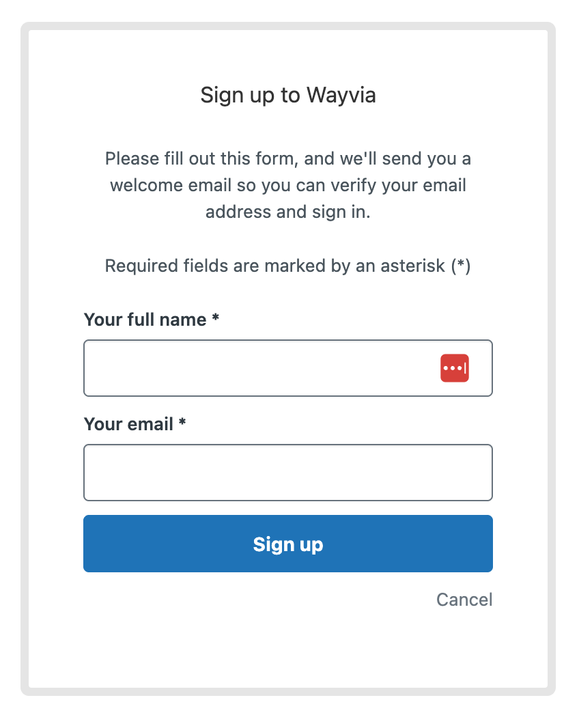Screen dimensions: 579x728
Task: Click the red password manager icon
Action: (x=455, y=368)
